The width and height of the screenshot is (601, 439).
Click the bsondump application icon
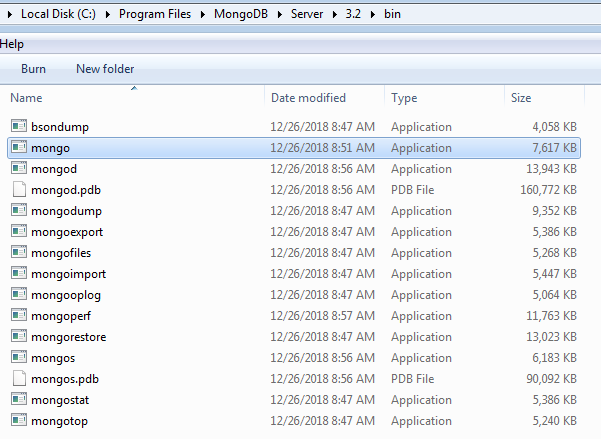pos(19,126)
